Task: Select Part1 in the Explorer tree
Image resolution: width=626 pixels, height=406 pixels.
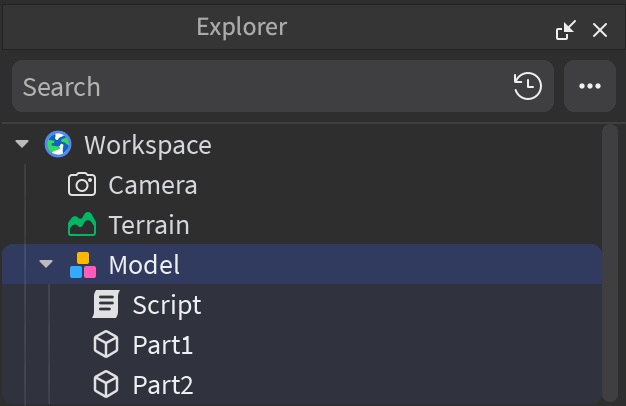Action: (163, 345)
